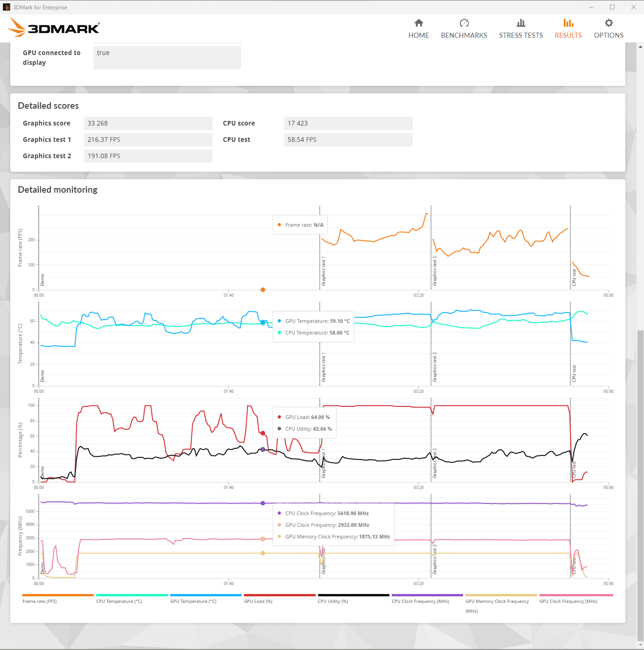Viewport: 644px width, 650px height.
Task: Click the 3DMark logo
Action: pos(54,28)
